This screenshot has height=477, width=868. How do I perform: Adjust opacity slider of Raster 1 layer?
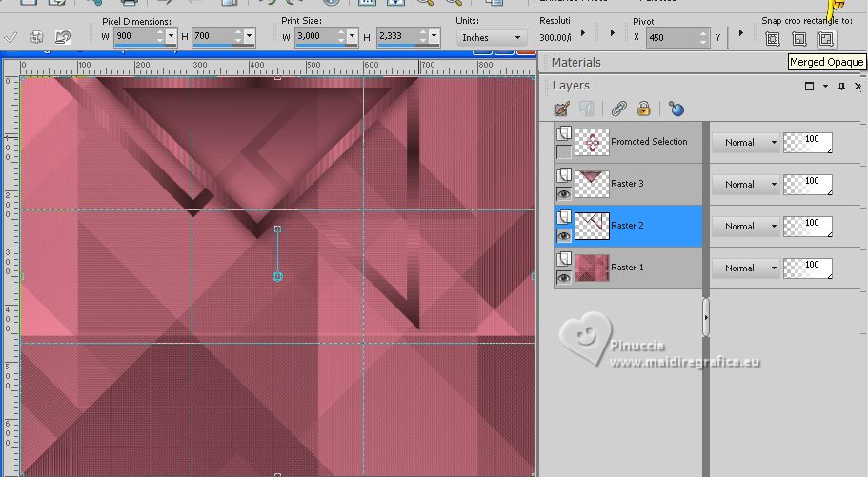(808, 268)
